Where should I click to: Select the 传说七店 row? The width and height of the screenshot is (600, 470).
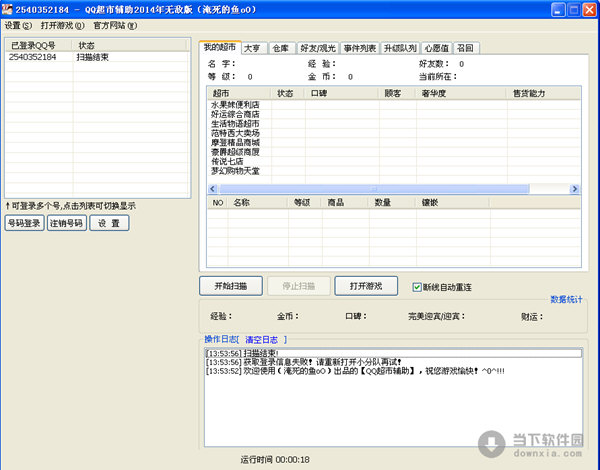pyautogui.click(x=394, y=162)
